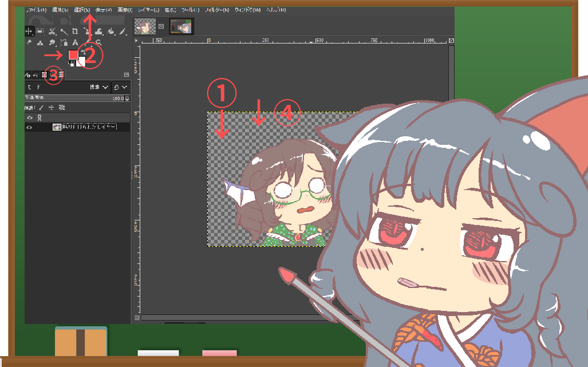Select the Bucket Fill tool
Viewport: 588px width, 367px height.
point(111,31)
